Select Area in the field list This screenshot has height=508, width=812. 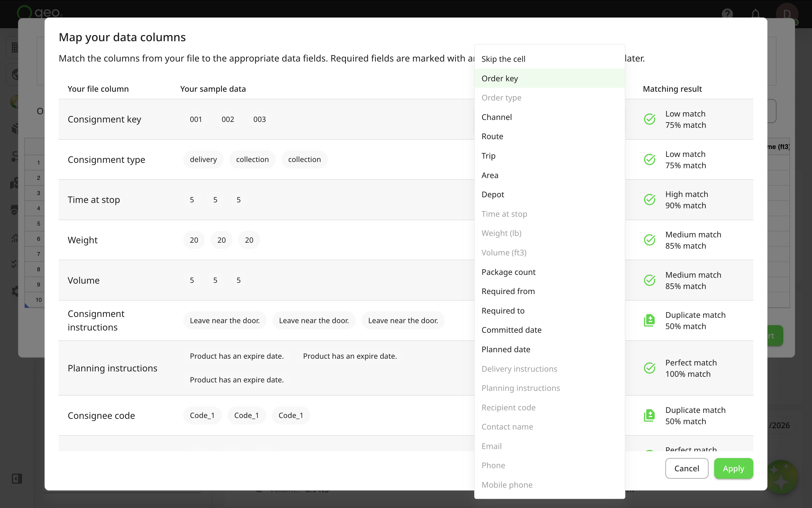(x=549, y=175)
